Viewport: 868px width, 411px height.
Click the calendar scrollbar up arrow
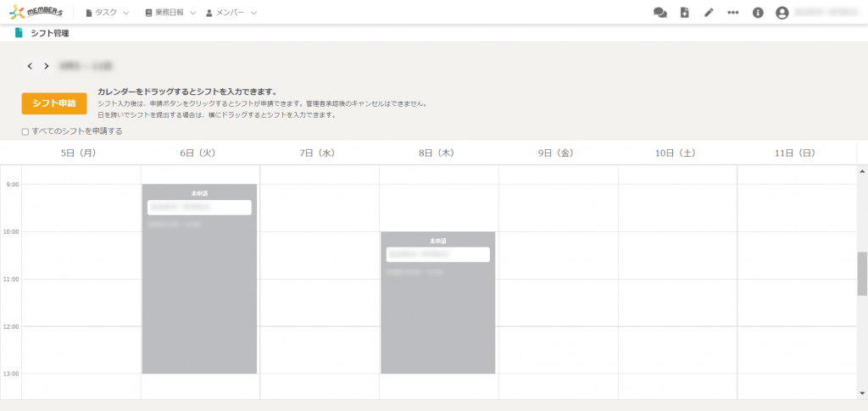click(862, 171)
